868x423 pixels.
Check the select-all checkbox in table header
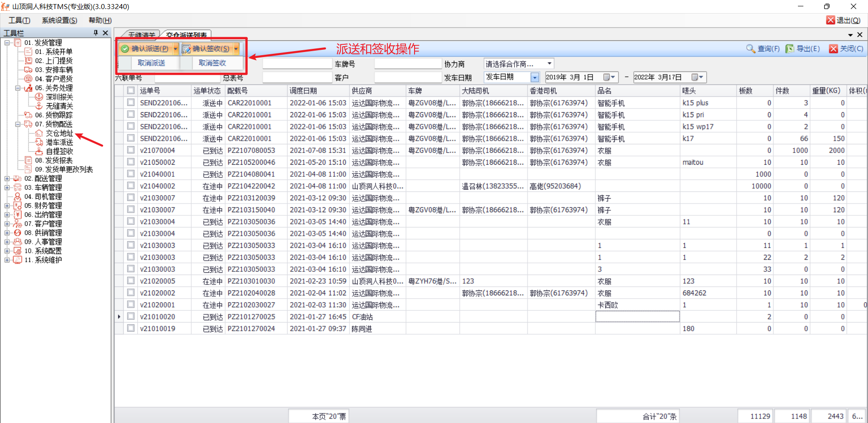pyautogui.click(x=131, y=90)
